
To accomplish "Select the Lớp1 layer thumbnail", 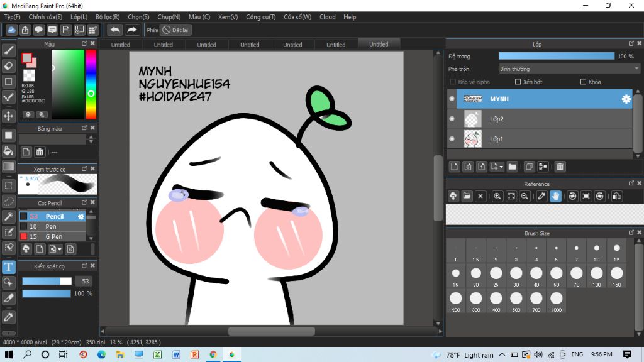I will point(472,139).
